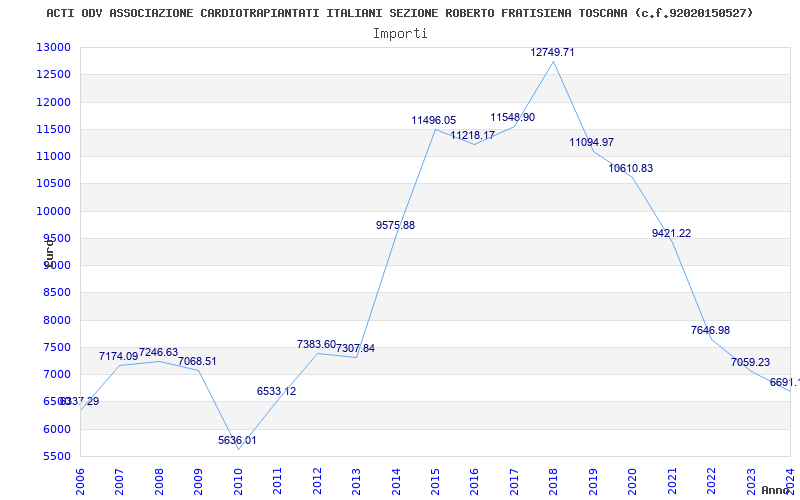
Task: Click the data label 7246.63
Action: click(158, 353)
